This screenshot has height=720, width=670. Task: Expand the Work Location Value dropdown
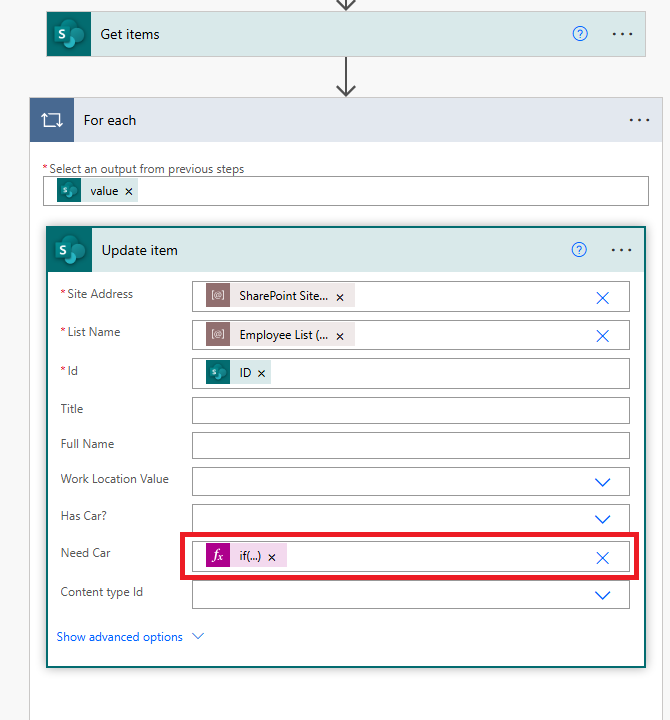602,482
